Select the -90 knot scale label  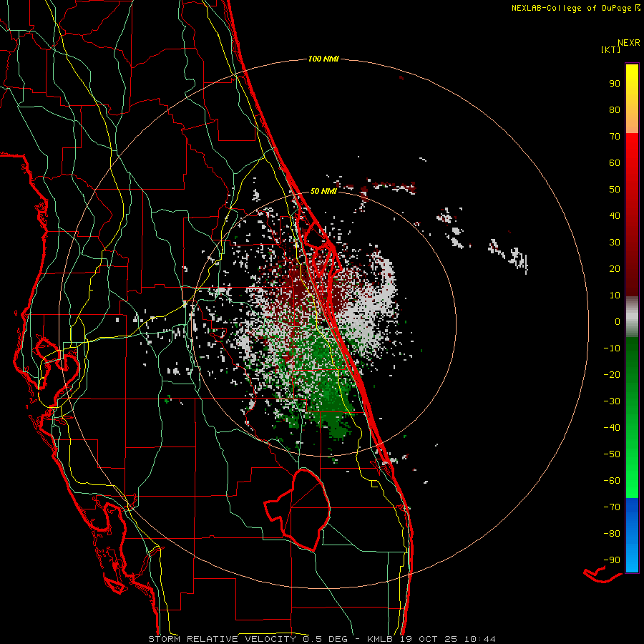click(x=612, y=560)
